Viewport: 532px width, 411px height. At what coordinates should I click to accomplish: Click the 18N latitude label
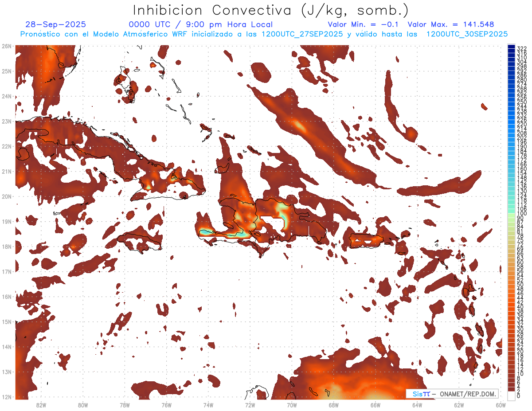[x=6, y=247]
